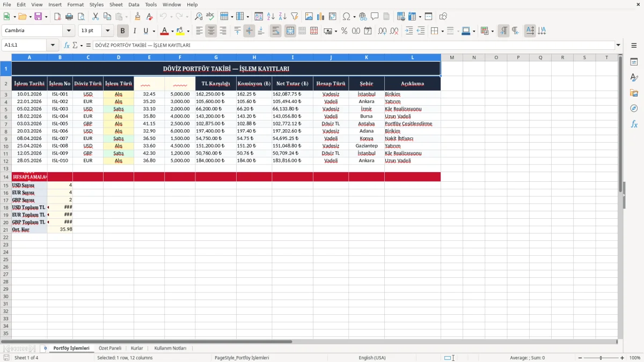Image resolution: width=644 pixels, height=362 pixels.
Task: Toggle Bold formatting
Action: pos(122,31)
